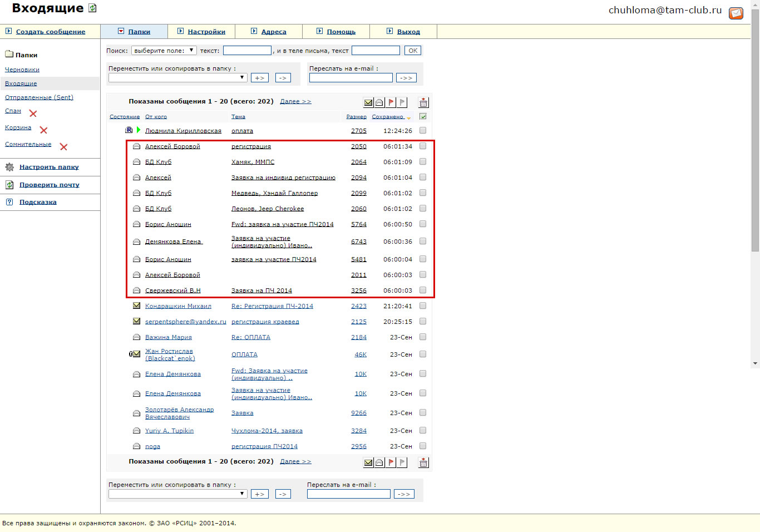Viewport: 760px width, 532px height.
Task: Toggle the select-all messages checkbox in header
Action: pos(423,116)
